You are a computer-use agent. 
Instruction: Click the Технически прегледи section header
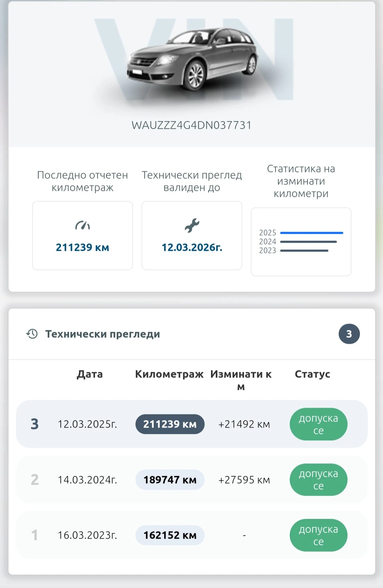coord(102,334)
